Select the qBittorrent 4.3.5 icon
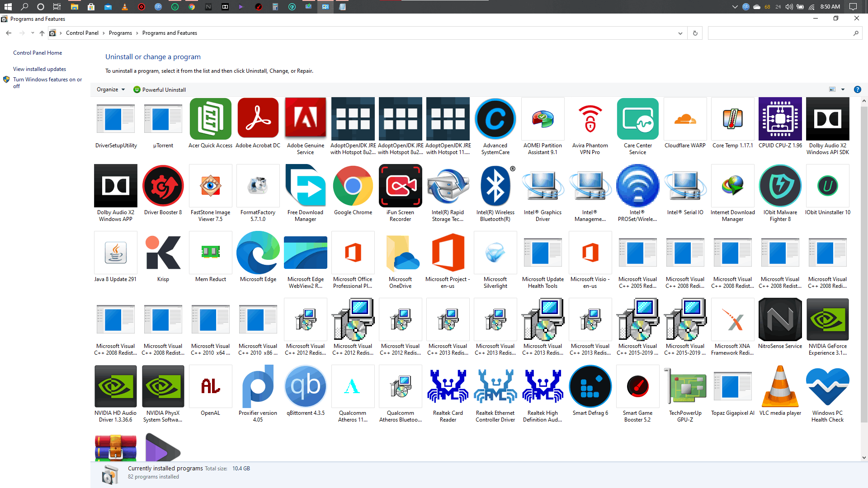Image resolution: width=868 pixels, height=488 pixels. point(305,386)
